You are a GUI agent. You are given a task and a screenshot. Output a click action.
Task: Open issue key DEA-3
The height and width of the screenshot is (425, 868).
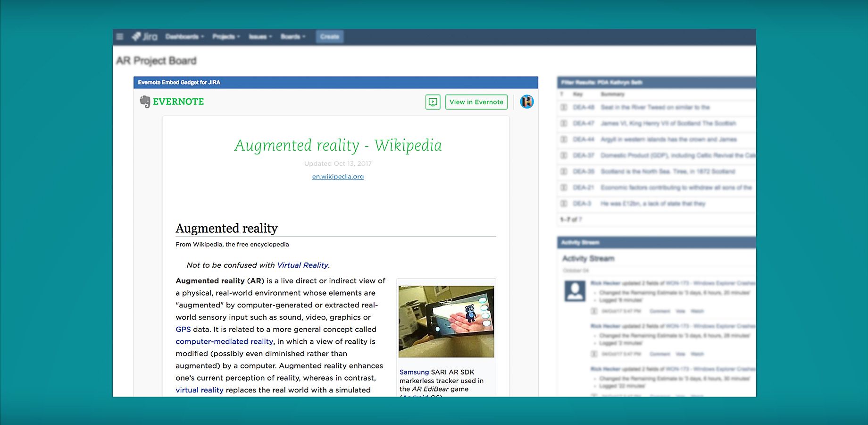pyautogui.click(x=582, y=204)
